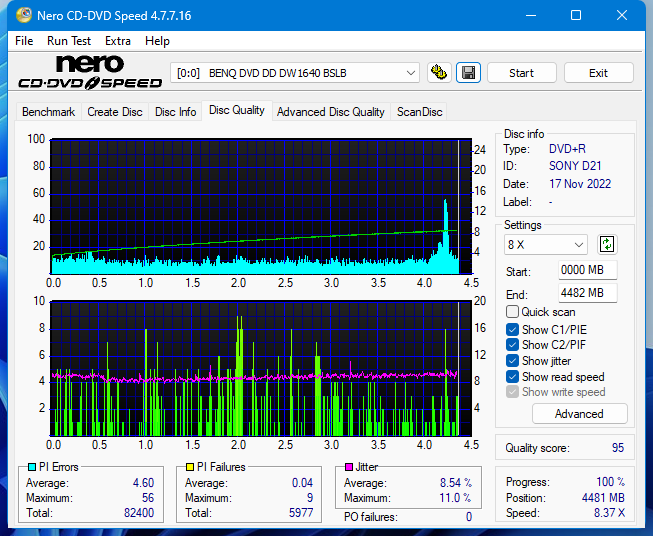Switch to the Benchmark tab

[x=49, y=112]
